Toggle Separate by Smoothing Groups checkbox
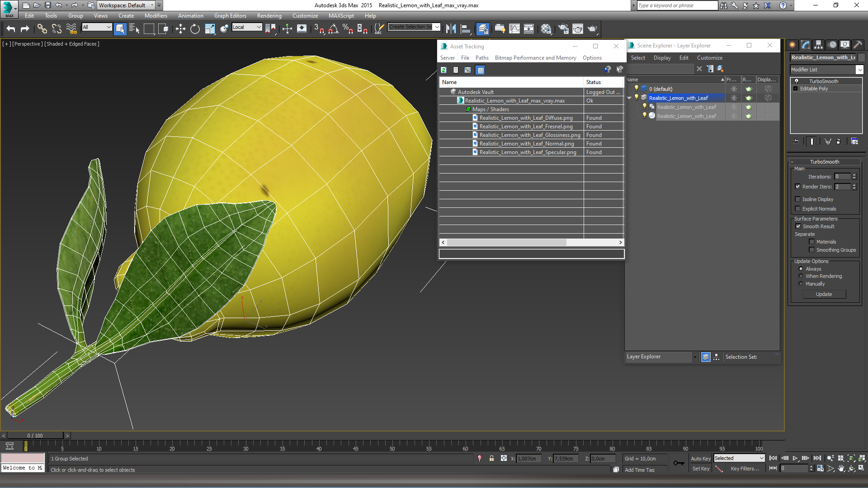Image resolution: width=868 pixels, height=488 pixels. tap(811, 250)
